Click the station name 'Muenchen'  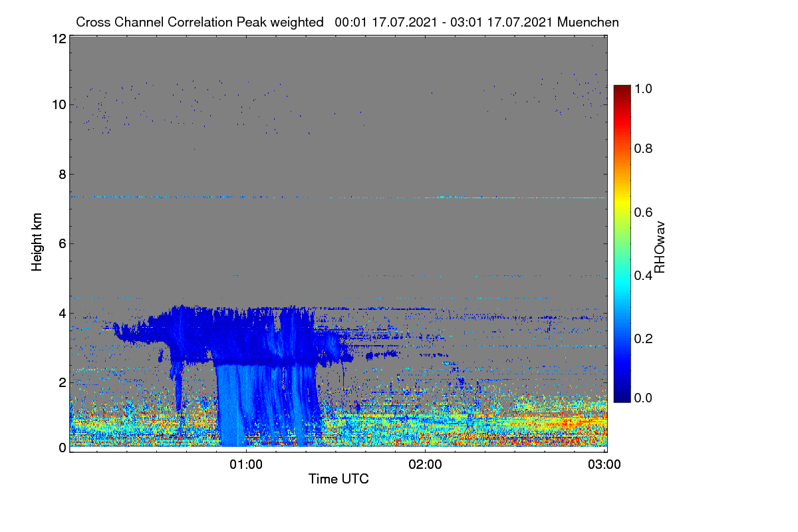coord(589,22)
